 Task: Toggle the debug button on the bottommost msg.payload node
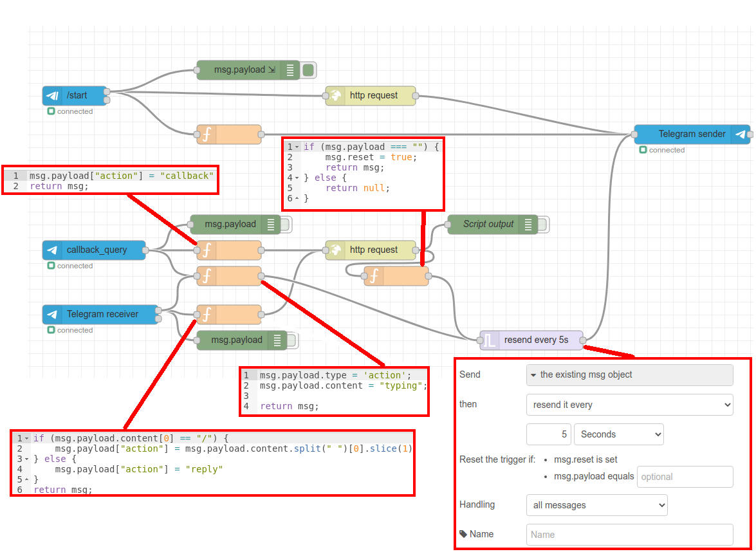(x=291, y=340)
